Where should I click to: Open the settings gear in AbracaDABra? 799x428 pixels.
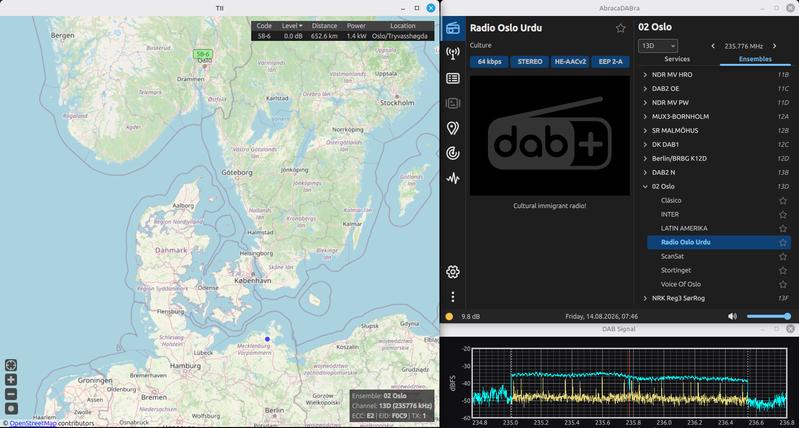click(452, 272)
